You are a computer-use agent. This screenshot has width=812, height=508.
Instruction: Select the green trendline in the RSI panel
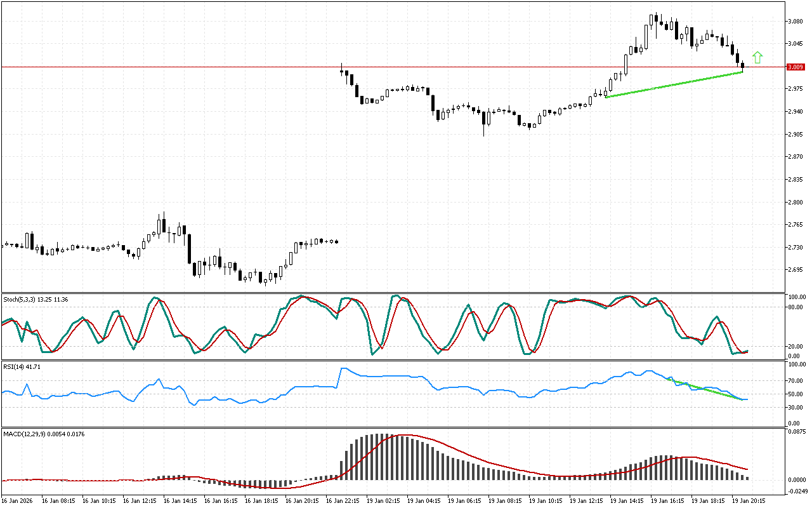pyautogui.click(x=707, y=390)
